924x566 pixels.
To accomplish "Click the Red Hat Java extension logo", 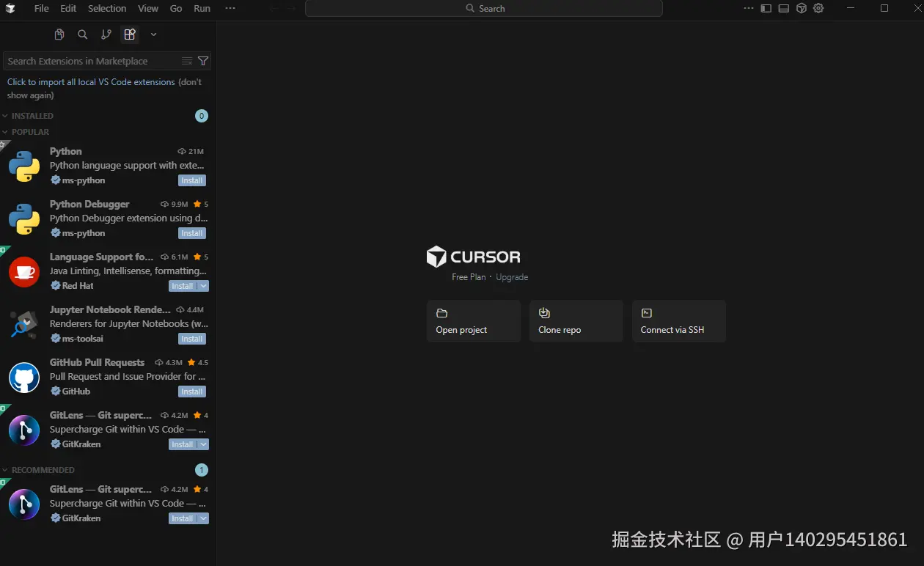I will tap(24, 272).
